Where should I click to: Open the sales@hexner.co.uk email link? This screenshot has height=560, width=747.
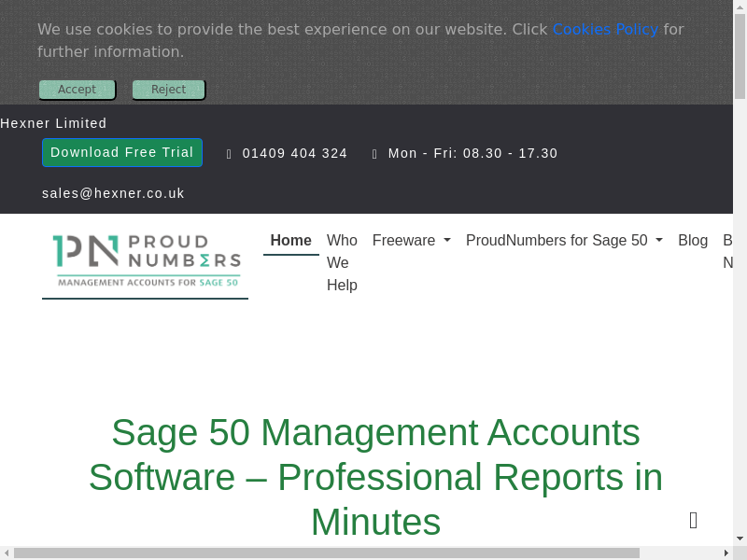tap(113, 193)
